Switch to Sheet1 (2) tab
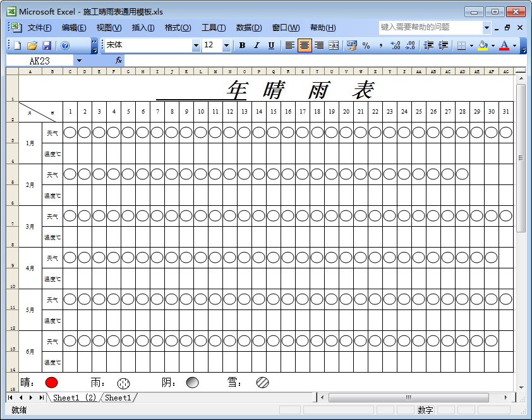 [75, 398]
